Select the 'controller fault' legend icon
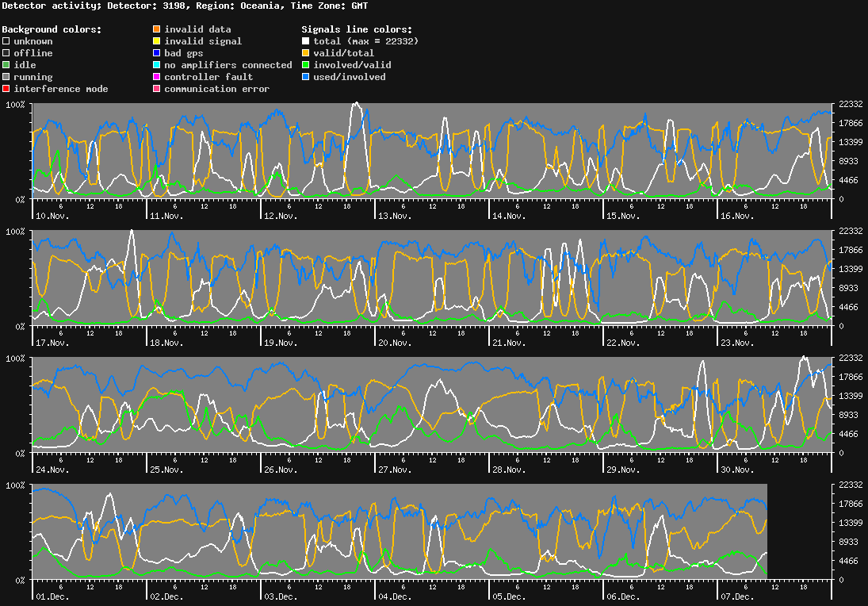The width and height of the screenshot is (868, 606). [x=155, y=76]
